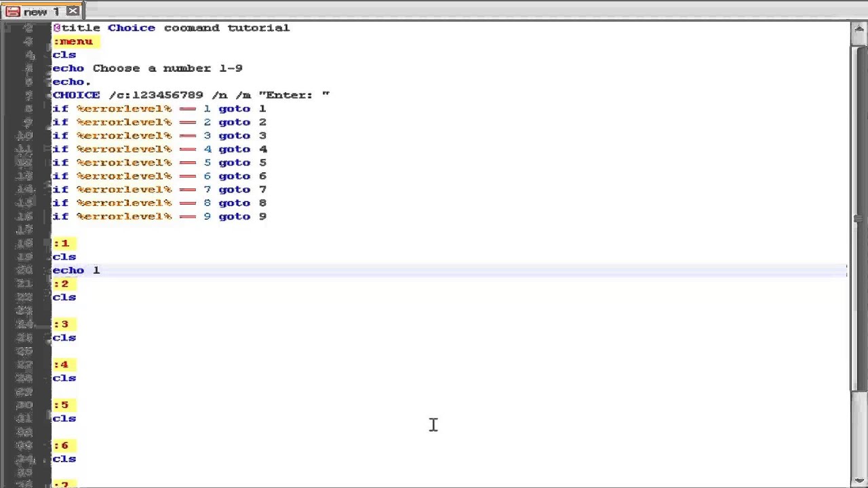Click the "cls" line under the :6 label
868x488 pixels.
[64, 459]
